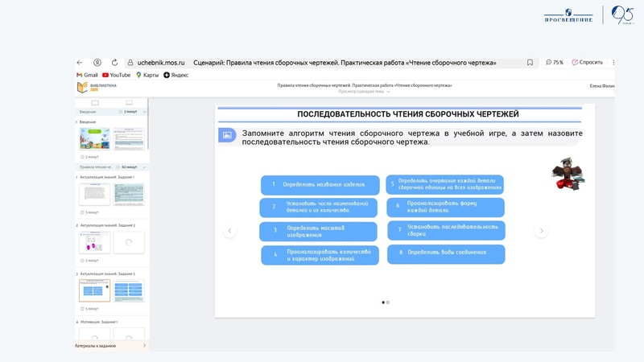Click card 1 Определить название изделия

(x=320, y=185)
